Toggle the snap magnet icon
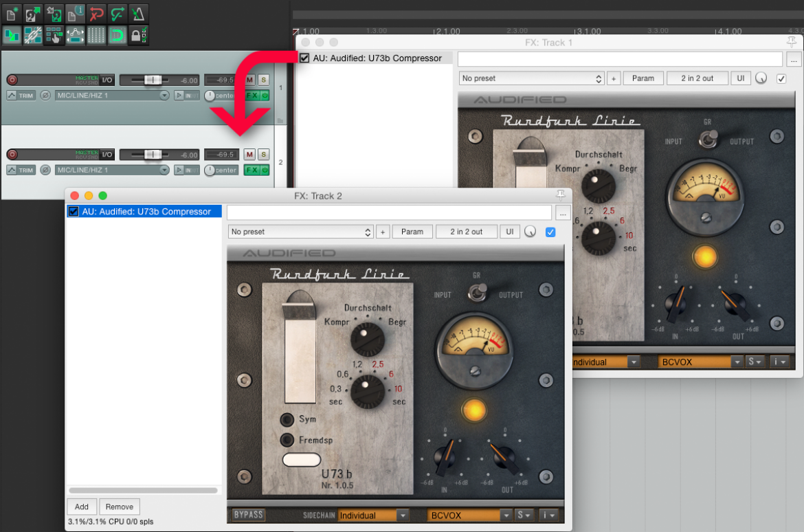The width and height of the screenshot is (804, 532). tap(117, 36)
